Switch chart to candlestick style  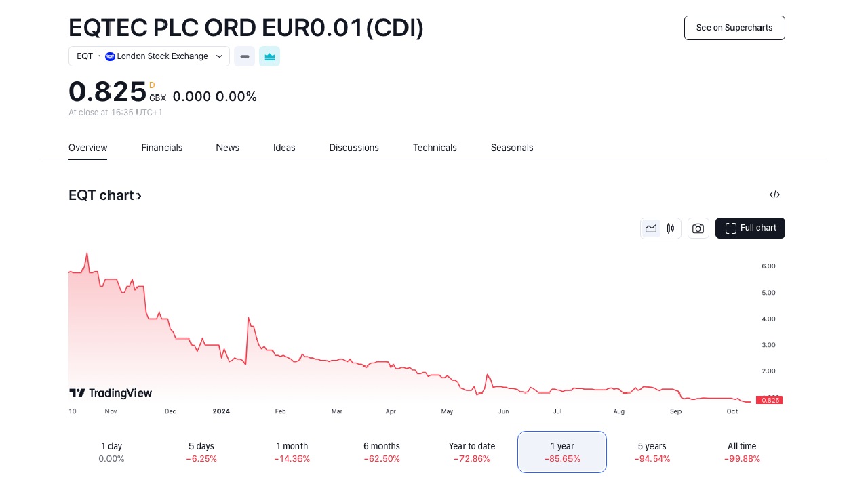click(671, 228)
